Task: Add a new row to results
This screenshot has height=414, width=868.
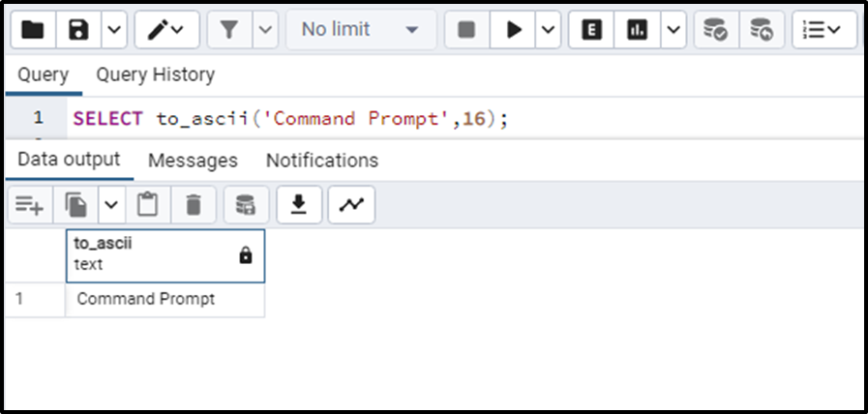Action: click(30, 205)
